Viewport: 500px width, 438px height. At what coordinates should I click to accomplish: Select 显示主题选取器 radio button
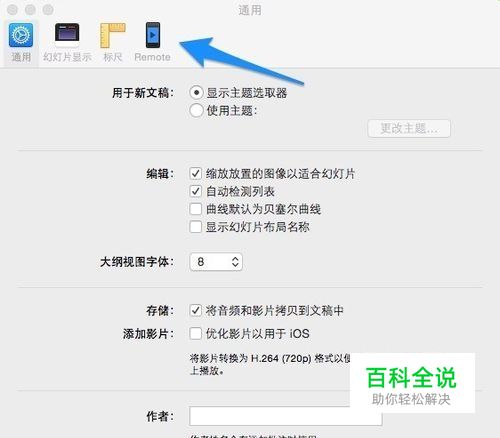click(x=196, y=93)
